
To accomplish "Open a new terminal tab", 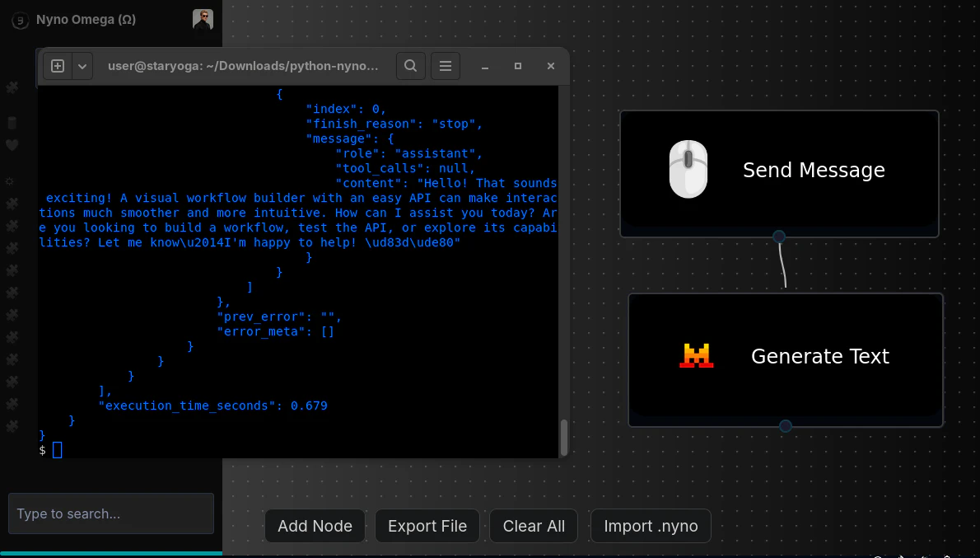I will 58,66.
